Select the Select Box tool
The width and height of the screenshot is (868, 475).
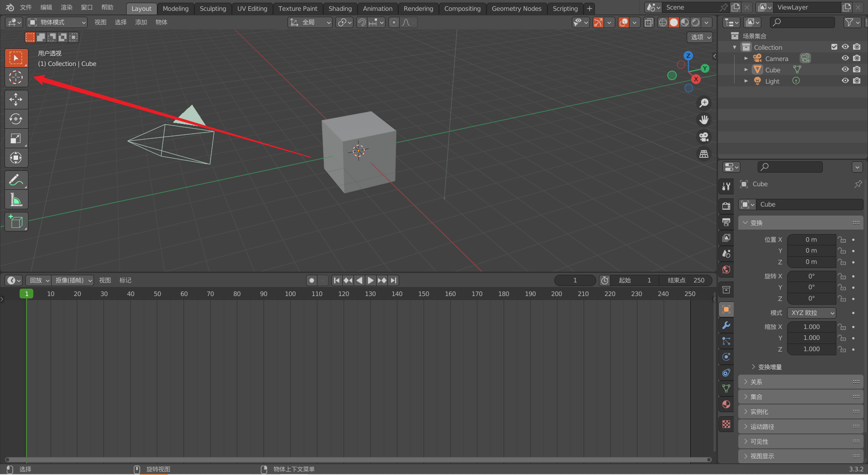16,58
